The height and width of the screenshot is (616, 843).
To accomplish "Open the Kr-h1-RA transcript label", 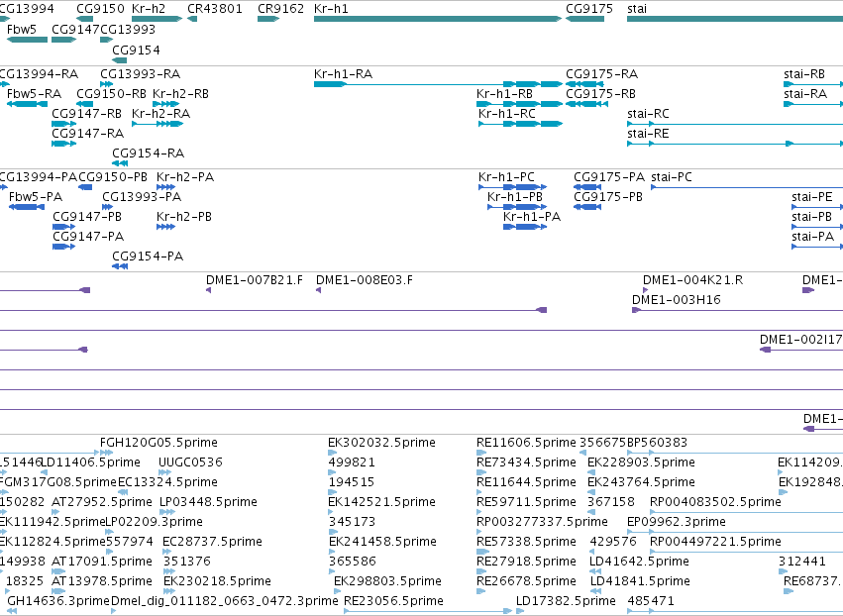I will [343, 73].
